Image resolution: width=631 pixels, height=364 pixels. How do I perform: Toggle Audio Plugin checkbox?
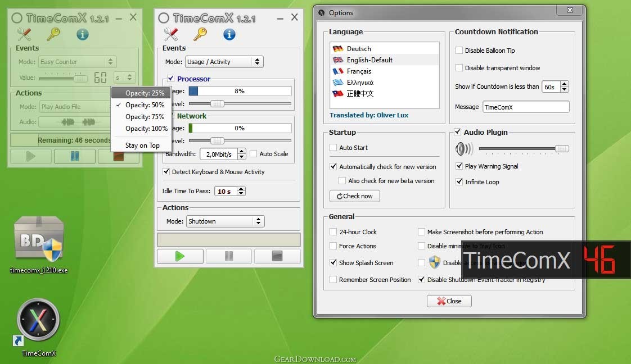(458, 132)
